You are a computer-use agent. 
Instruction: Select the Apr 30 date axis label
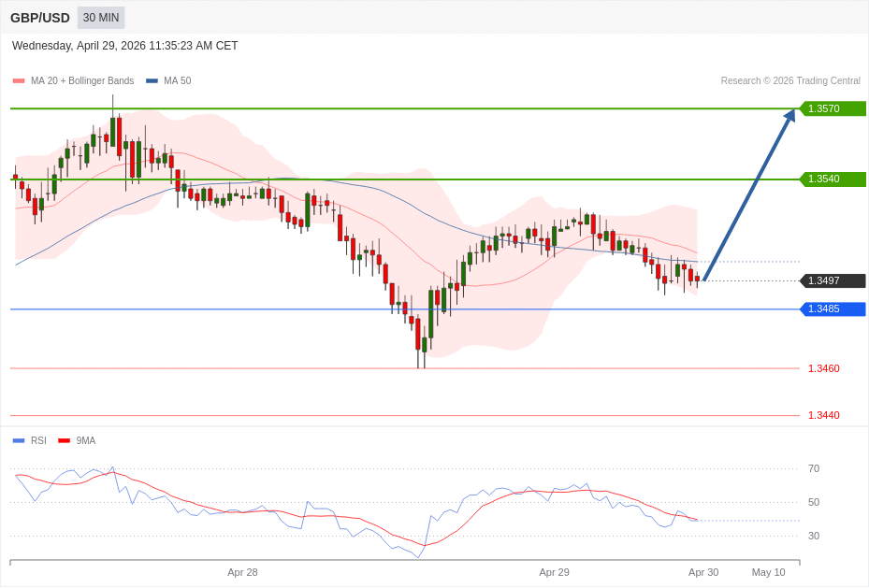point(703,572)
